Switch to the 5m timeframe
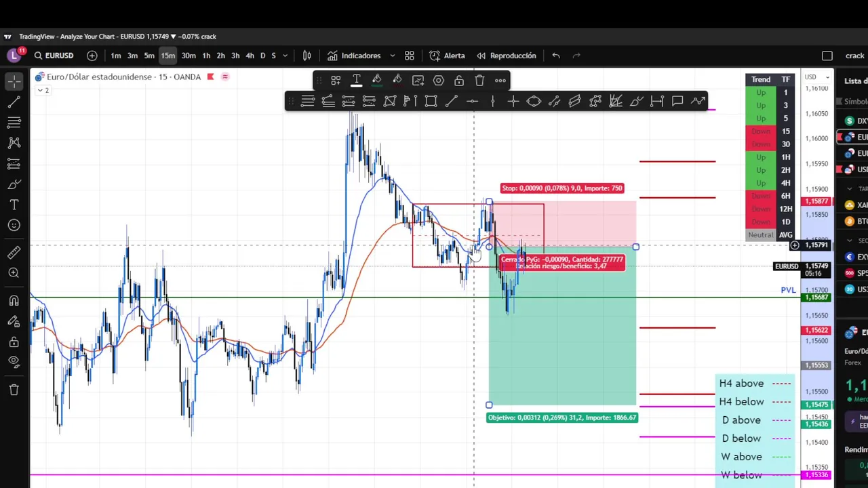Viewport: 868px width, 488px height. click(x=149, y=56)
